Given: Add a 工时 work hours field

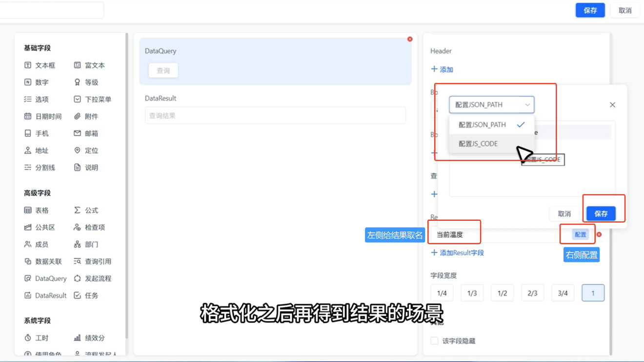Looking at the screenshot, I should (x=36, y=338).
